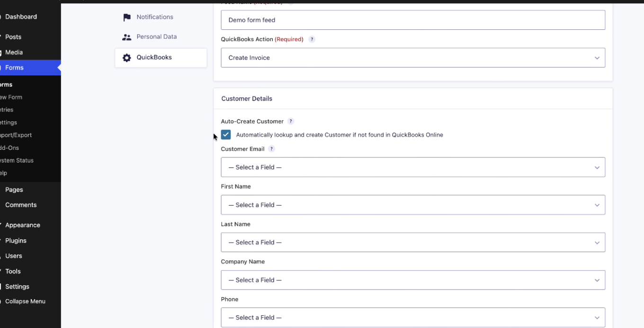Image resolution: width=644 pixels, height=328 pixels.
Task: Open System Status submenu link
Action: [17, 161]
